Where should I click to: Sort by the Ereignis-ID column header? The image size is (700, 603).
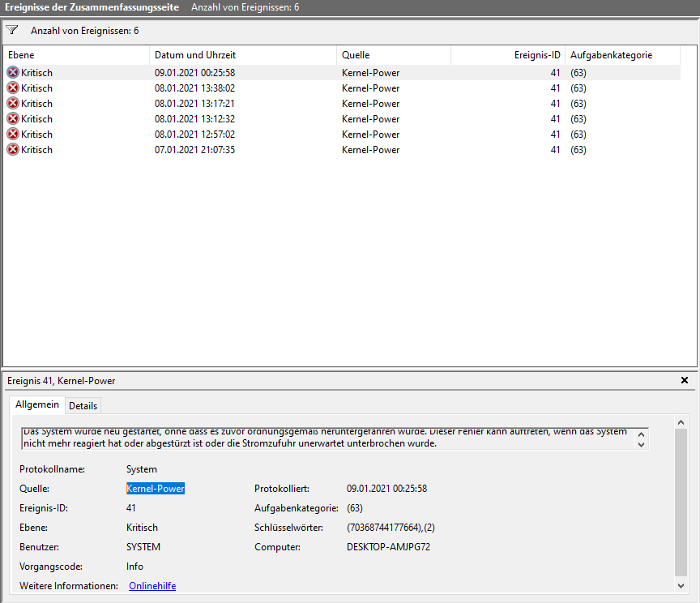tap(508, 55)
